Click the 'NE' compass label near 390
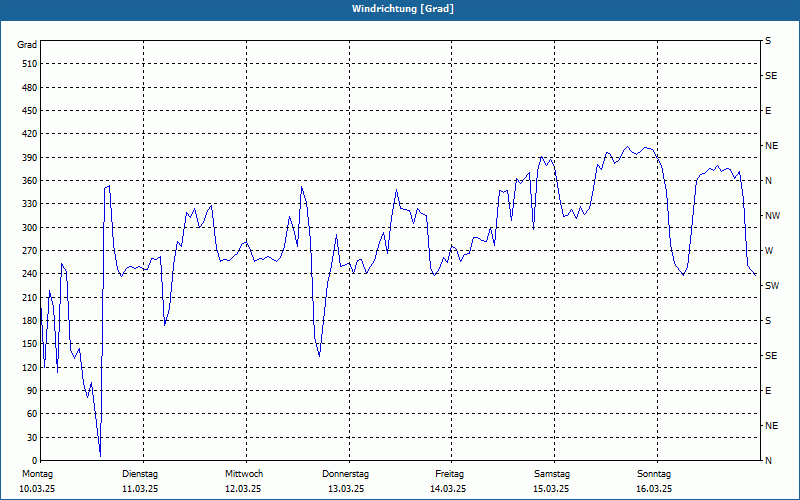The width and height of the screenshot is (800, 500). click(771, 146)
